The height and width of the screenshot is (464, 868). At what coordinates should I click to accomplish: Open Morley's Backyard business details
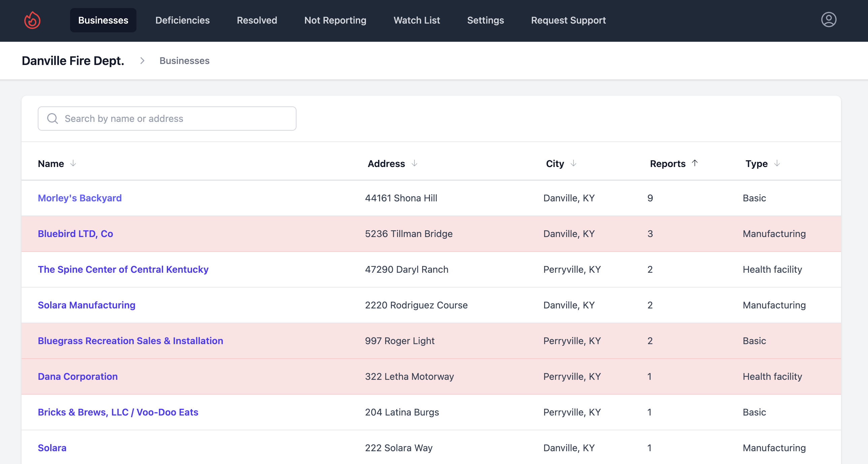pyautogui.click(x=80, y=198)
